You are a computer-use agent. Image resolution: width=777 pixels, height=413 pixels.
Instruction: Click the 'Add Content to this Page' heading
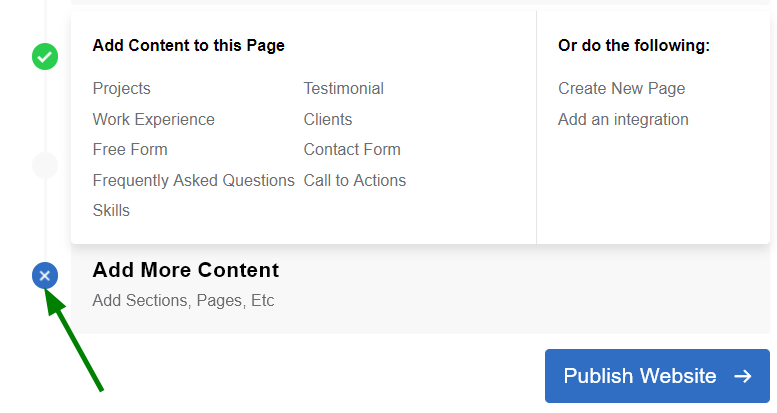coord(188,46)
